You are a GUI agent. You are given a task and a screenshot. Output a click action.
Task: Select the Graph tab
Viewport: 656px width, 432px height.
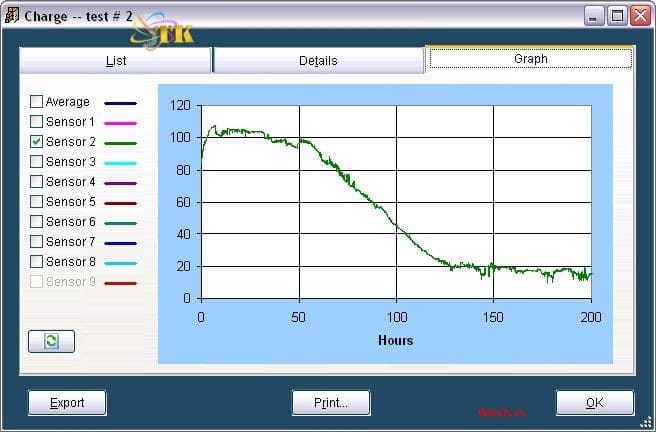pyautogui.click(x=530, y=59)
